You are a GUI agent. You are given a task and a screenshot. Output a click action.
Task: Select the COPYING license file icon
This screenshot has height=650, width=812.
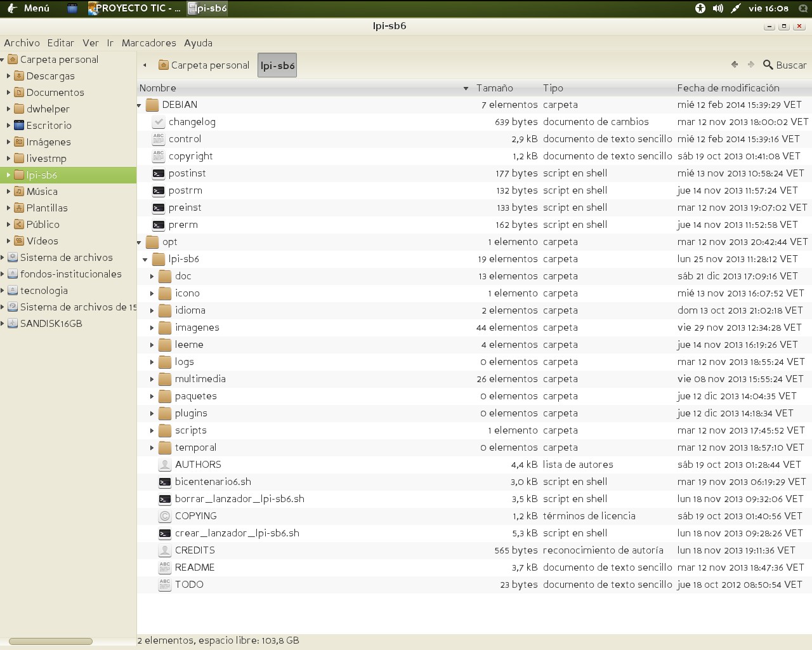(x=165, y=516)
